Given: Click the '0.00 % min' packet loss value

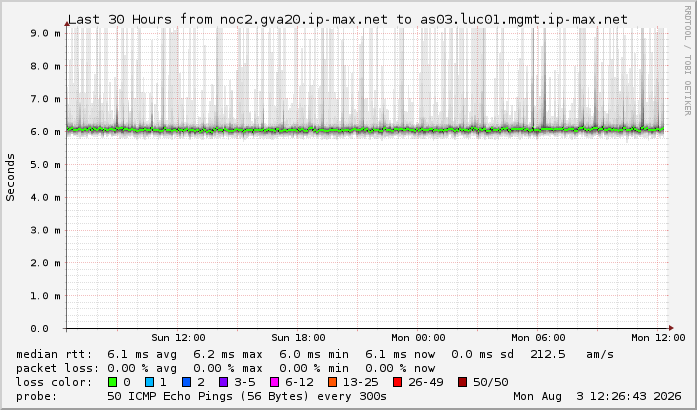Looking at the screenshot, I should tap(314, 368).
